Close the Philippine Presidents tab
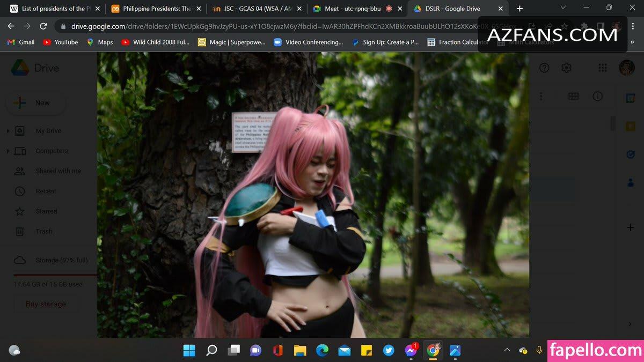 [199, 9]
